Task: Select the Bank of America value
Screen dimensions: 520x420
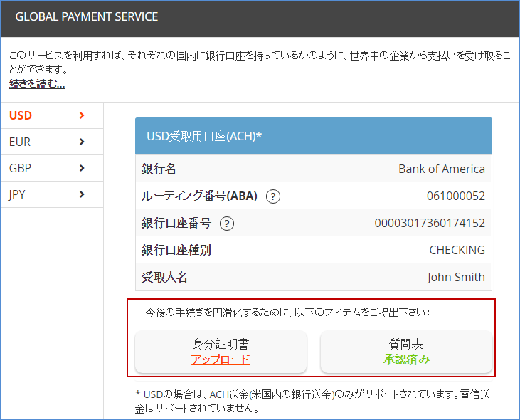Action: coord(442,169)
